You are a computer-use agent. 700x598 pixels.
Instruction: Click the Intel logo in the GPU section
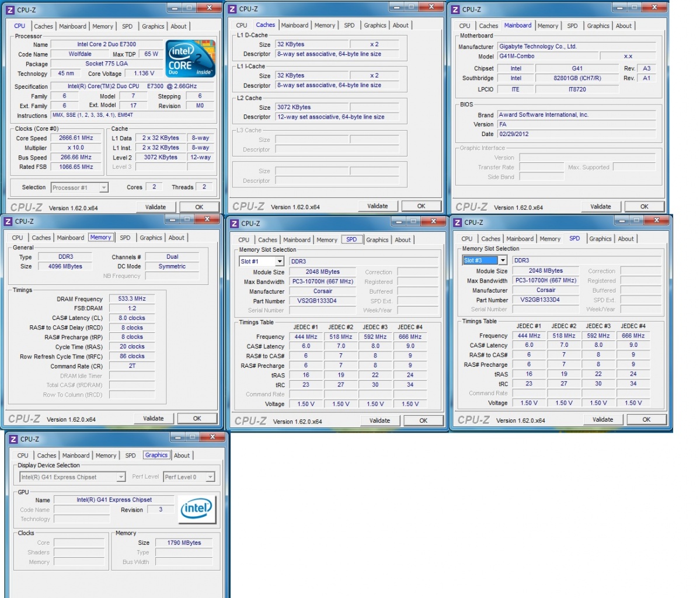197,509
